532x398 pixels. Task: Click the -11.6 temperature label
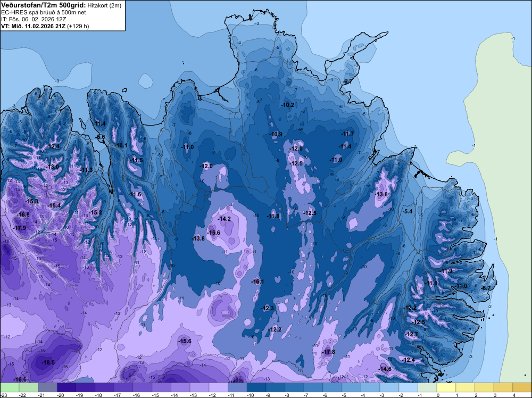pos(135,194)
